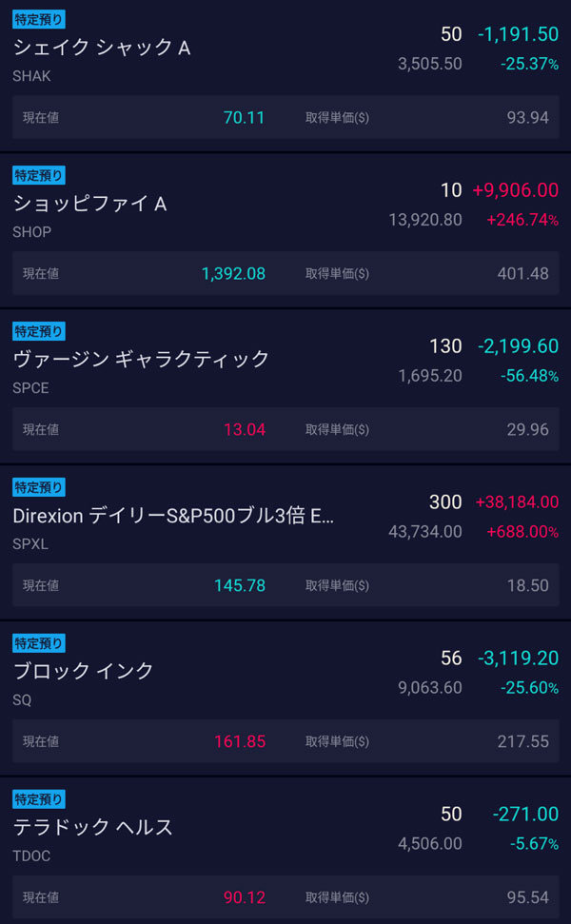Tap TDOC acquisition price 95.54

pyautogui.click(x=527, y=897)
